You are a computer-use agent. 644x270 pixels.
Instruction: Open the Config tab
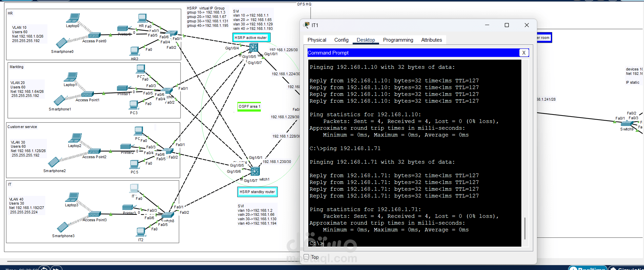(341, 40)
